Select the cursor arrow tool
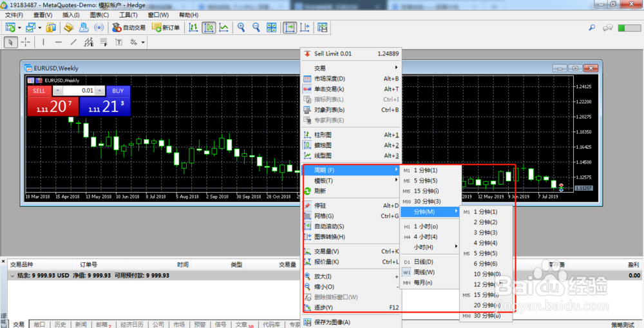Image resolution: width=644 pixels, height=328 pixels. pyautogui.click(x=11, y=42)
